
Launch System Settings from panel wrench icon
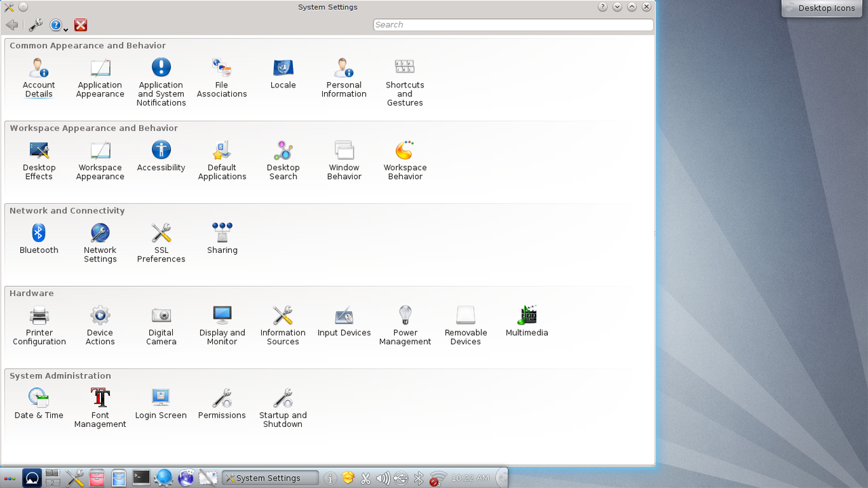pos(75,478)
